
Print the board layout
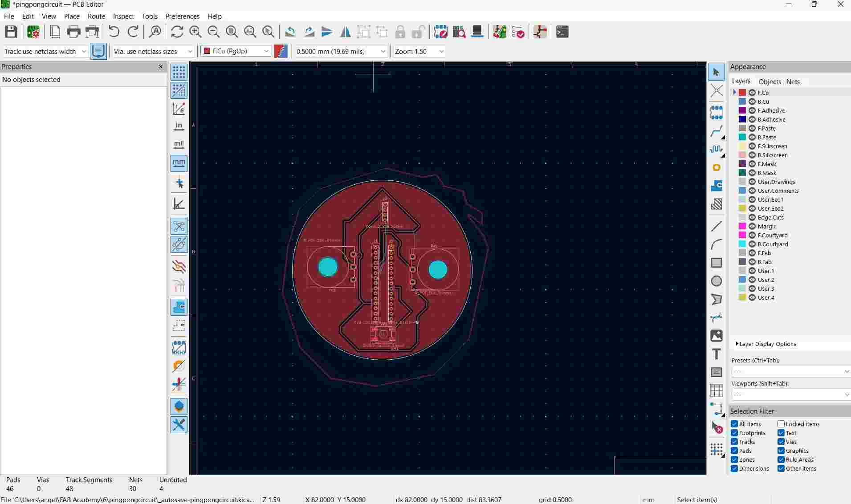pyautogui.click(x=73, y=32)
